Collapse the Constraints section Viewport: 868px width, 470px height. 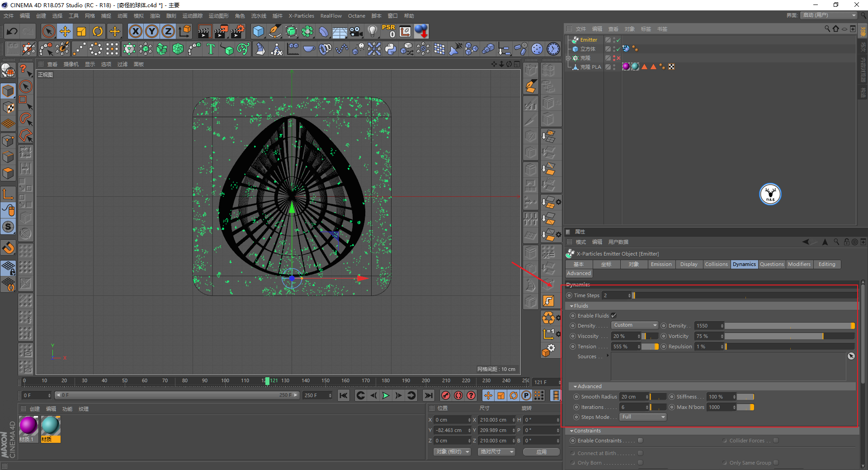[x=572, y=431]
